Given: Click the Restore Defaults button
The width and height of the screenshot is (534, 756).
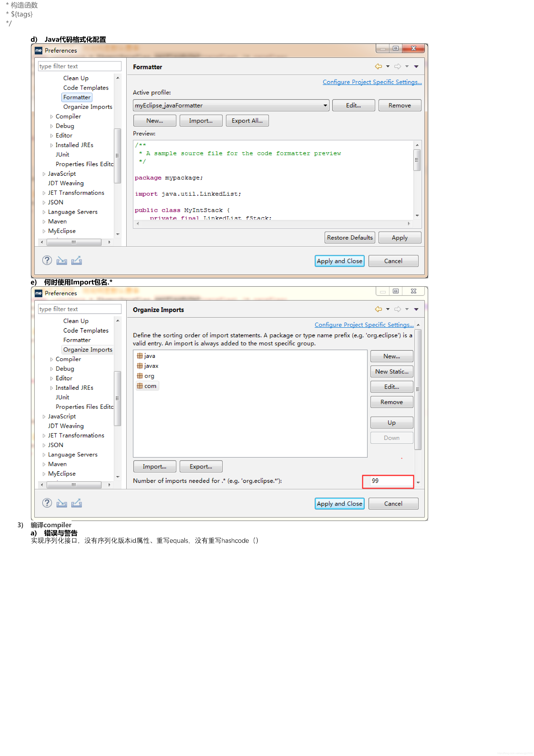Looking at the screenshot, I should click(350, 237).
